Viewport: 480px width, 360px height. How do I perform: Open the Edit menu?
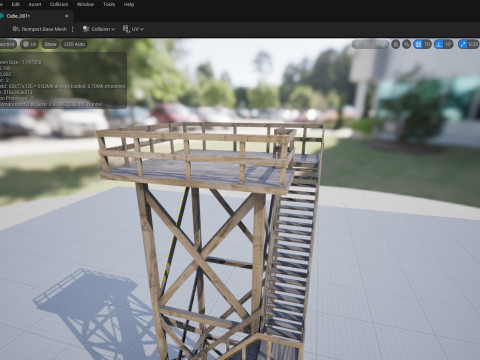[16, 4]
